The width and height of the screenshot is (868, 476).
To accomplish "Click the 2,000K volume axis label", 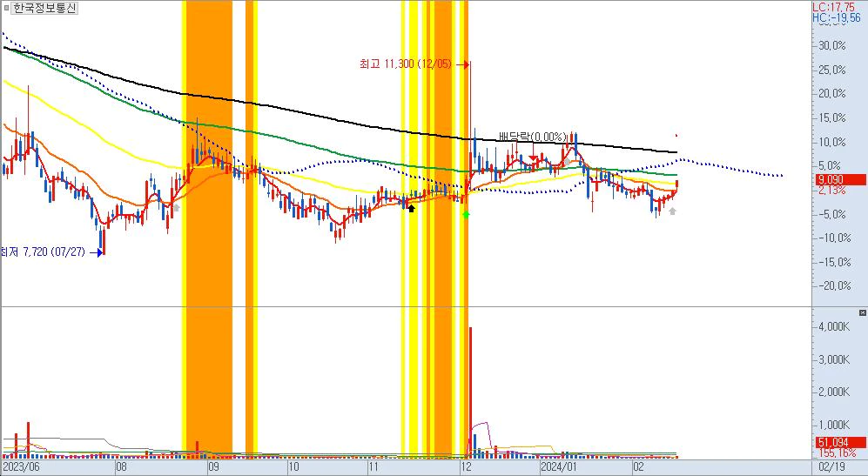I will tap(834, 392).
